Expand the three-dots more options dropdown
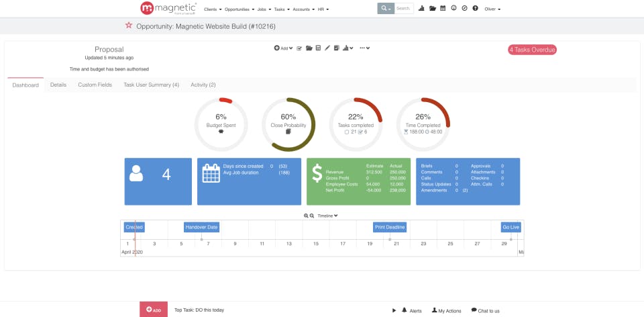The image size is (644, 317). point(365,48)
